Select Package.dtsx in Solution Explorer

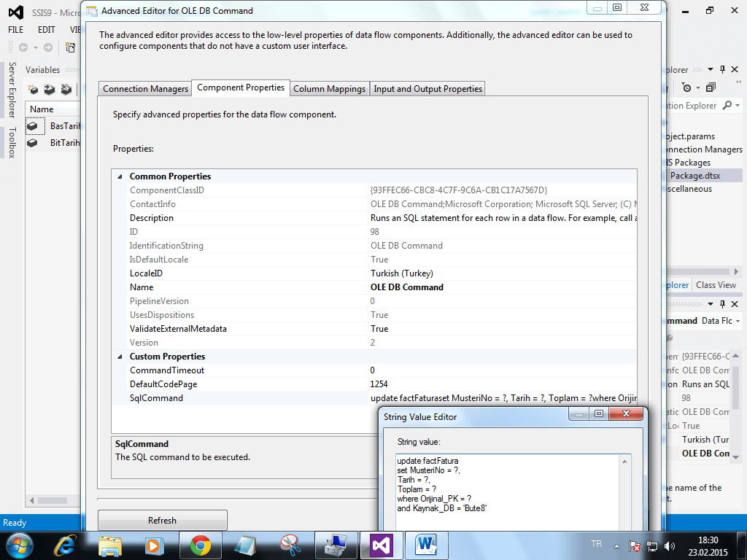[x=695, y=176]
